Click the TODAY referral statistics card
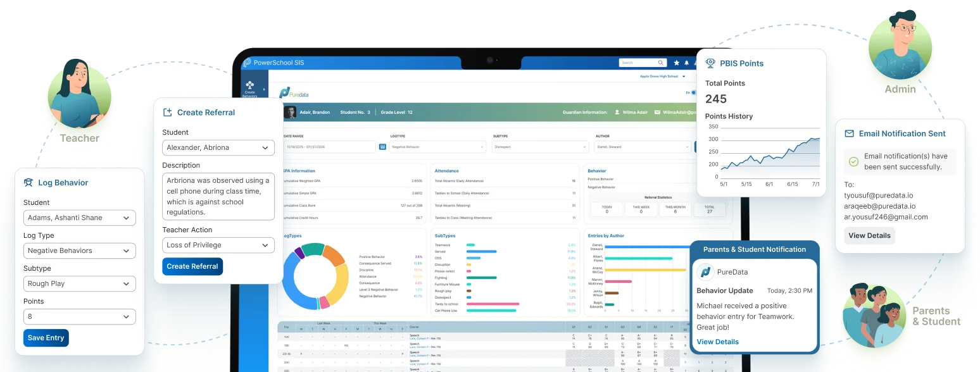The image size is (980, 372). tap(606, 209)
